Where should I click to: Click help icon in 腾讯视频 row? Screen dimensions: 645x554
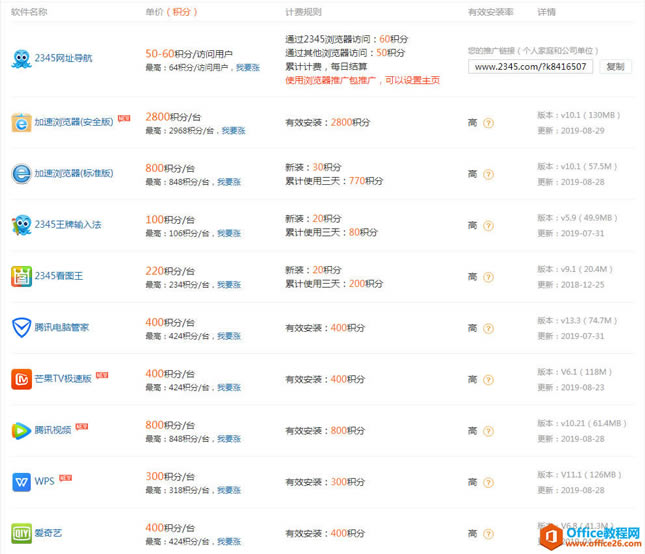coord(488,431)
